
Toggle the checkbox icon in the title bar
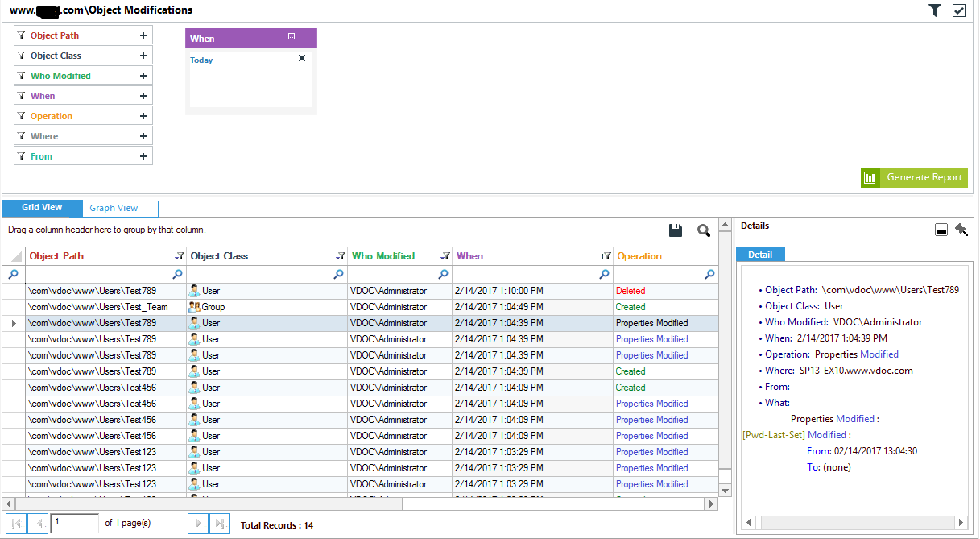[958, 10]
